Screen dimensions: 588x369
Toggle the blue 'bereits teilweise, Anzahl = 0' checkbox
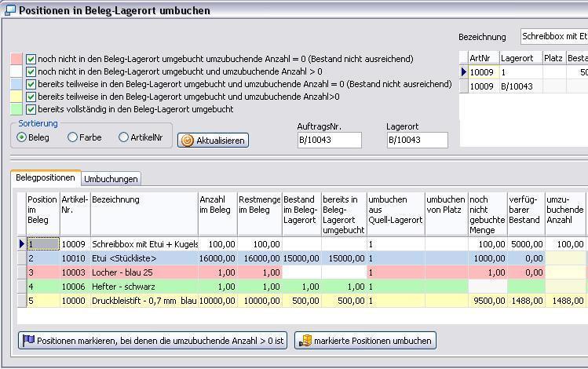(x=31, y=84)
